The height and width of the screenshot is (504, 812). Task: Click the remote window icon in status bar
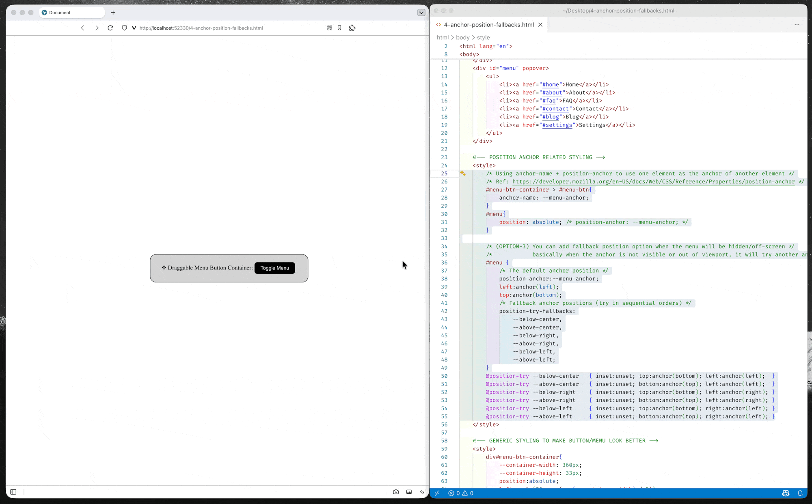tap(437, 493)
